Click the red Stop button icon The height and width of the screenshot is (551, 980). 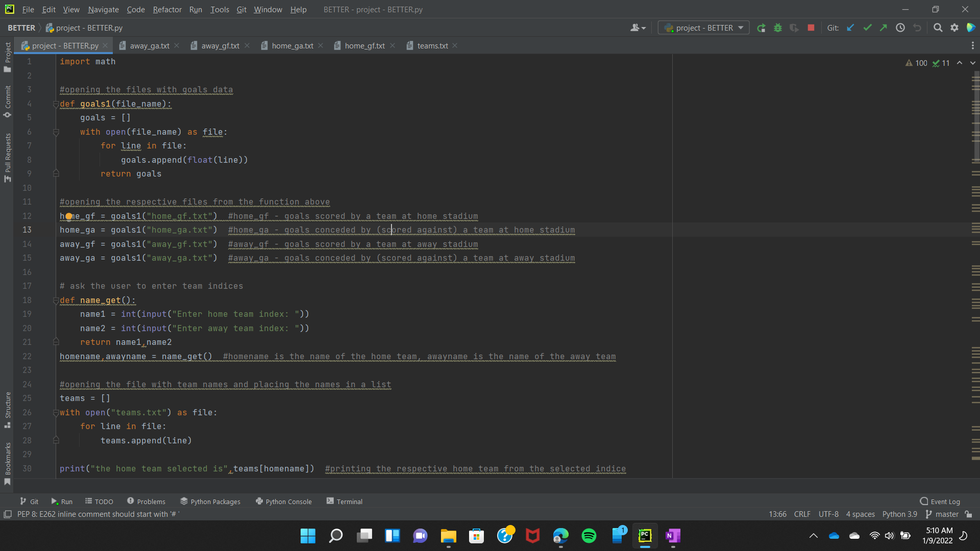pos(811,28)
